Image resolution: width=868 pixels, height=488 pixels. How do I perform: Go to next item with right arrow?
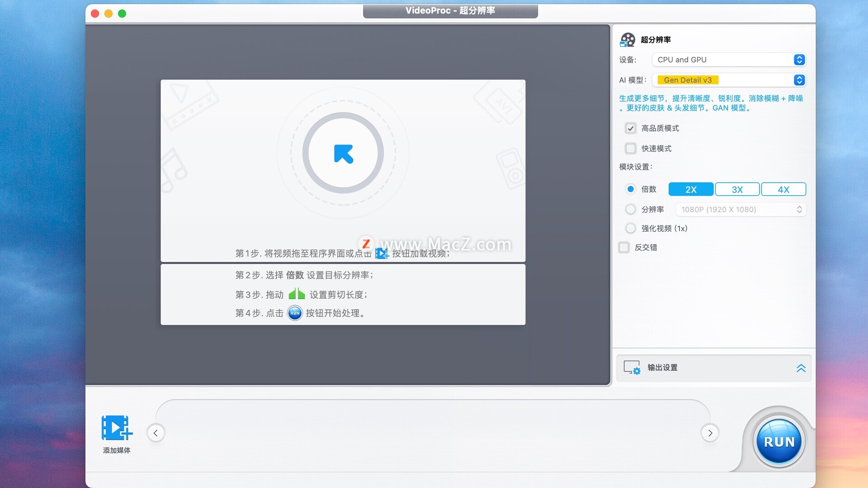click(710, 433)
